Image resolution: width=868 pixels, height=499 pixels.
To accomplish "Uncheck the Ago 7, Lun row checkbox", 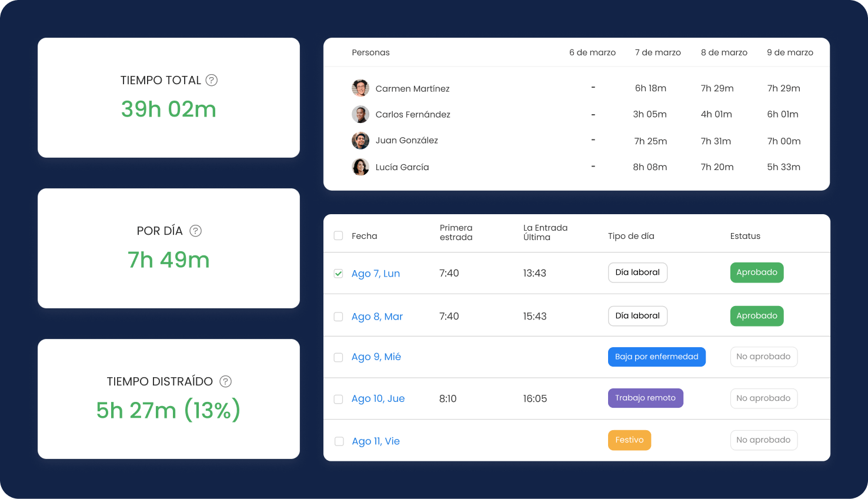I will [x=338, y=274].
